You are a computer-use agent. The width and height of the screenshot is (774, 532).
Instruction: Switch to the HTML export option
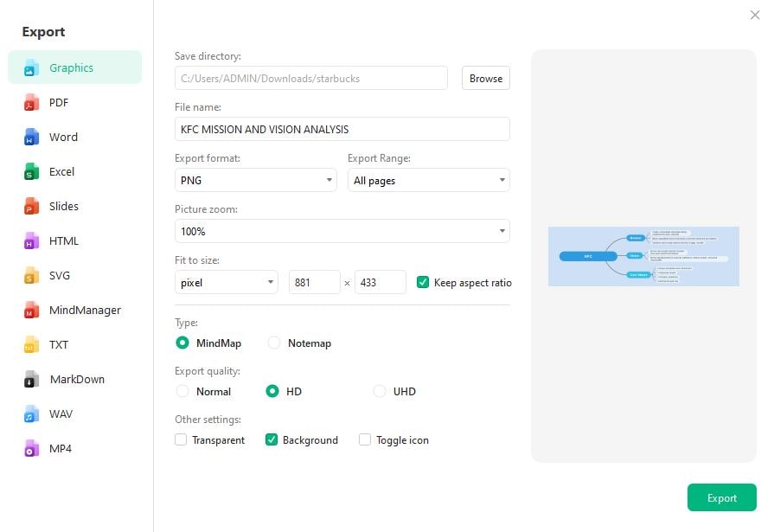pos(74,241)
